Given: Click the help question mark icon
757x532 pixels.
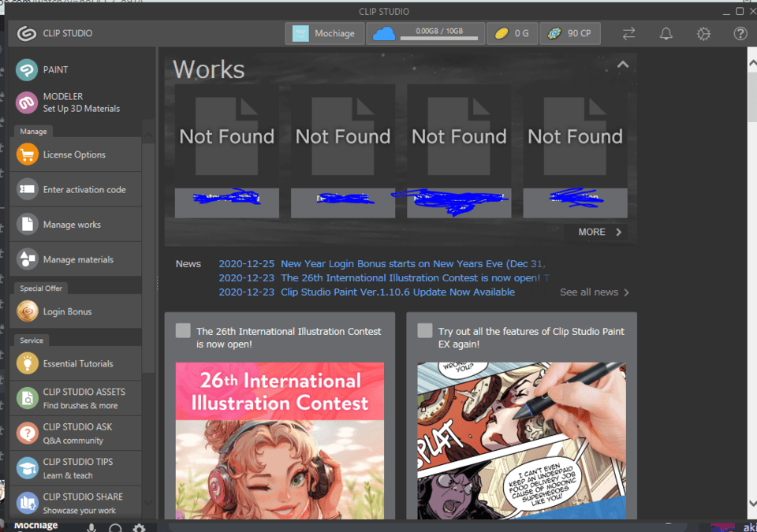Looking at the screenshot, I should click(740, 34).
